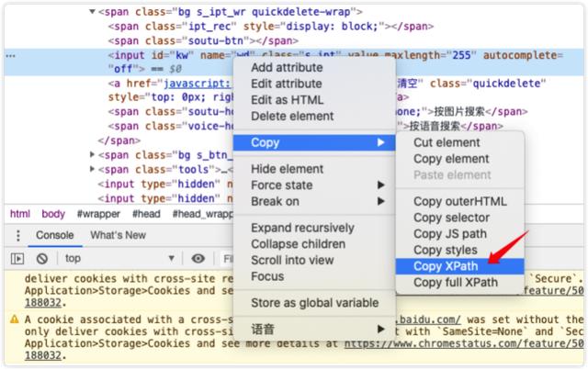Switch to the Console tab
588x370 pixels.
pos(55,235)
